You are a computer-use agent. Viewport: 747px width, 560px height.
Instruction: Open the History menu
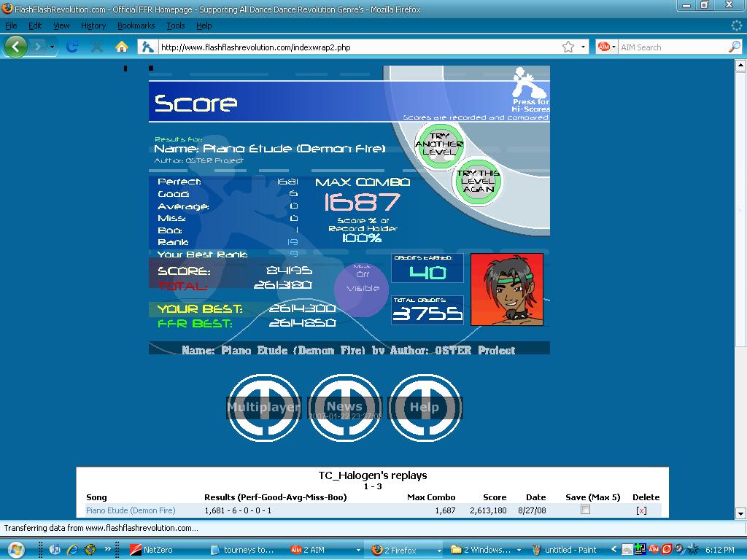[93, 26]
